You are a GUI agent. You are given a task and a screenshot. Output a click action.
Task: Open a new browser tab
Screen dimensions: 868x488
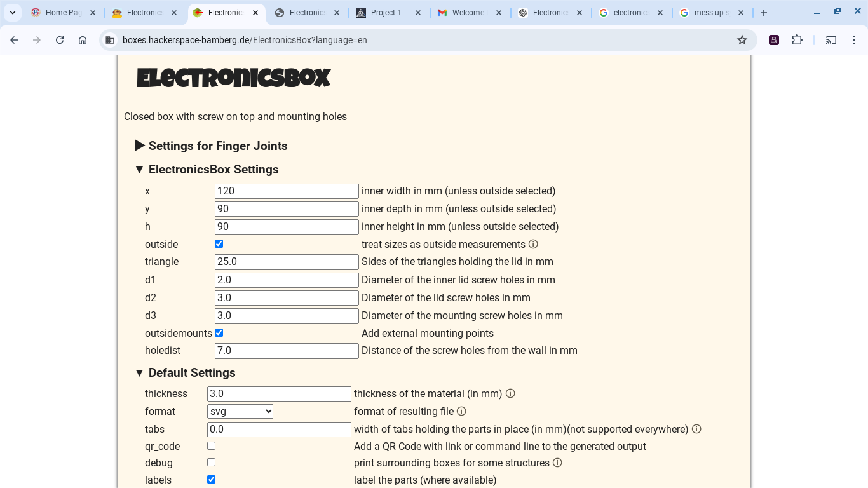coord(764,13)
